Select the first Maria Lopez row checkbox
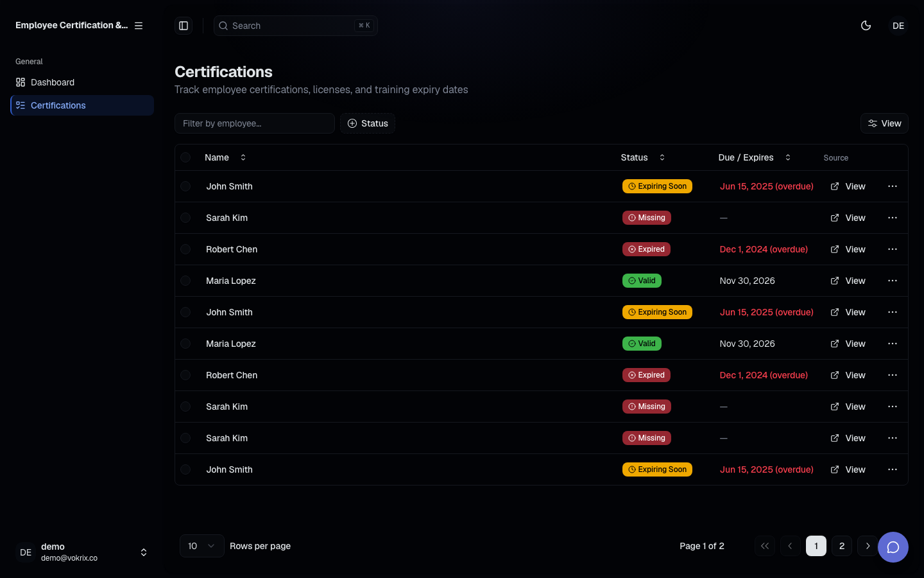The height and width of the screenshot is (578, 924). [x=185, y=281]
